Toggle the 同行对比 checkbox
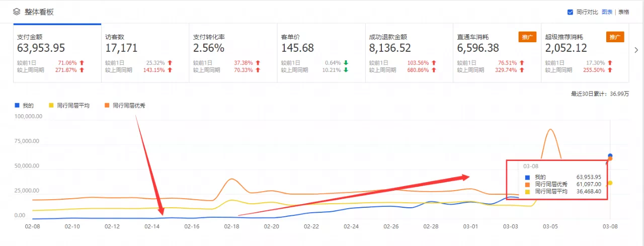The image size is (644, 246). (x=570, y=12)
